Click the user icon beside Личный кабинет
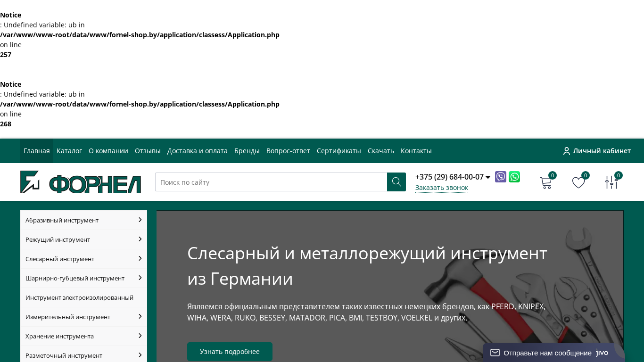 point(567,151)
